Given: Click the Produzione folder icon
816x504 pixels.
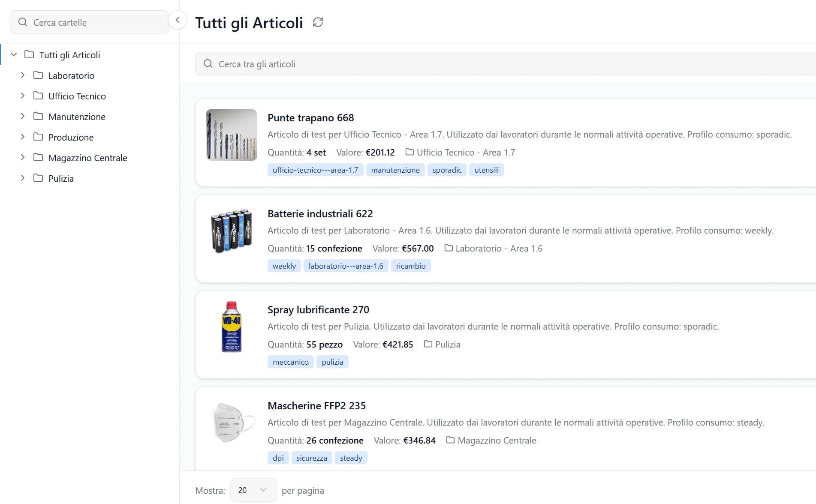Looking at the screenshot, I should 38,137.
